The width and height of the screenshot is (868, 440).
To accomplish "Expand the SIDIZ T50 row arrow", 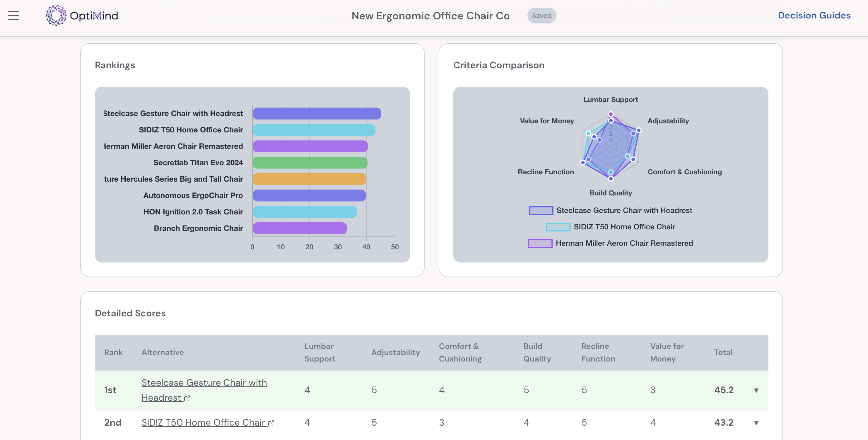I will click(x=756, y=423).
